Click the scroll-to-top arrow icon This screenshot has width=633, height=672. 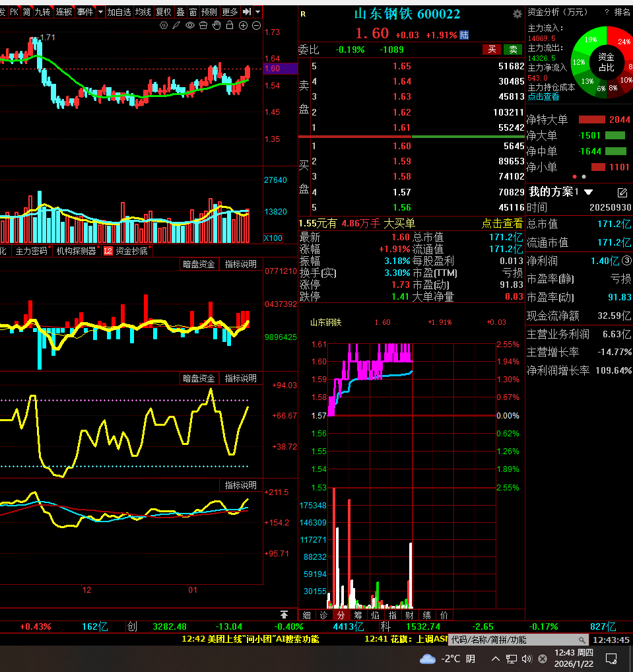(284, 615)
